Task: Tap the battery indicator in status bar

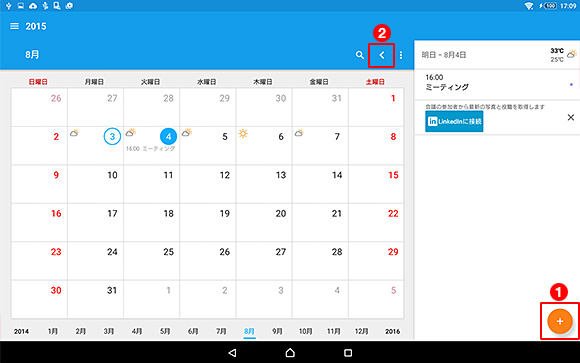Action: [549, 6]
